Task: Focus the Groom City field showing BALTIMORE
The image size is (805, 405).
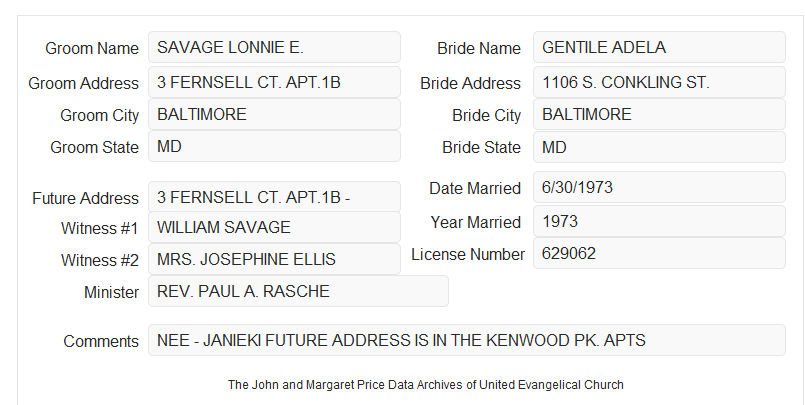Action: tap(274, 114)
